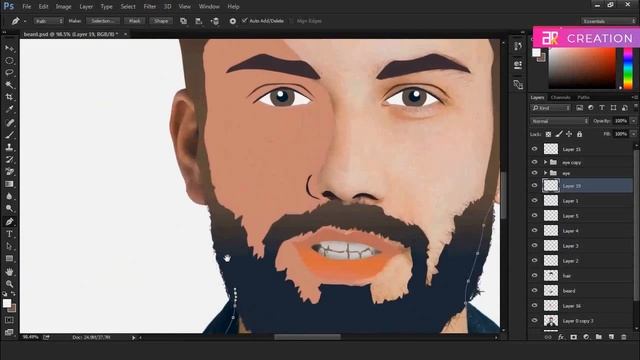Select the Rectangle shape tool
The height and width of the screenshot is (360, 640).
coord(9,258)
